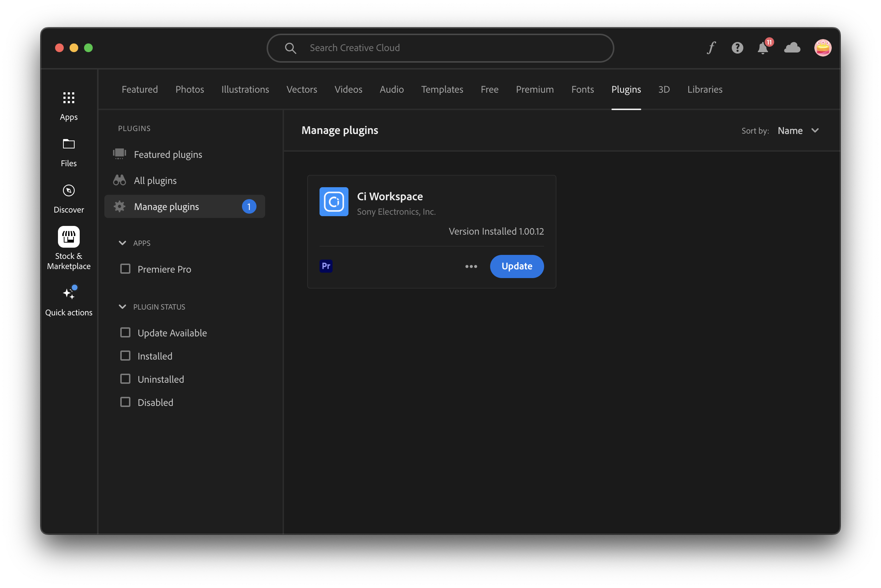Open the 3D tab
The image size is (881, 588).
coord(664,89)
